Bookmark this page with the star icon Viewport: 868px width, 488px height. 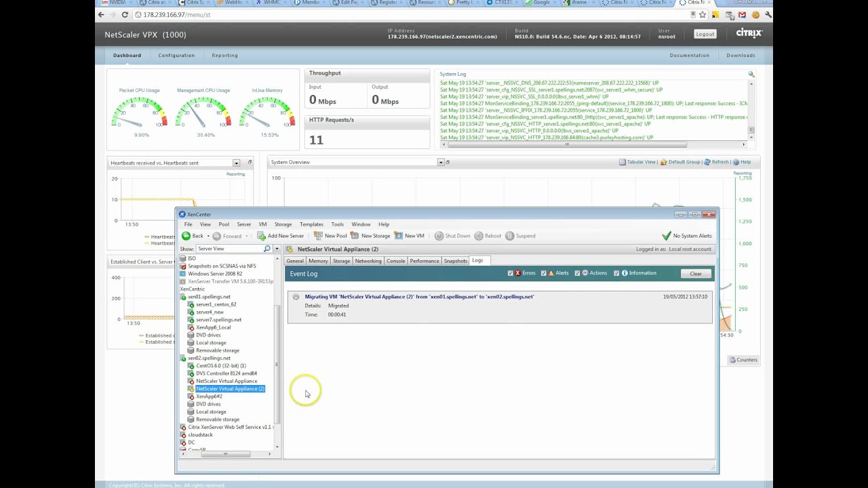[x=703, y=14]
